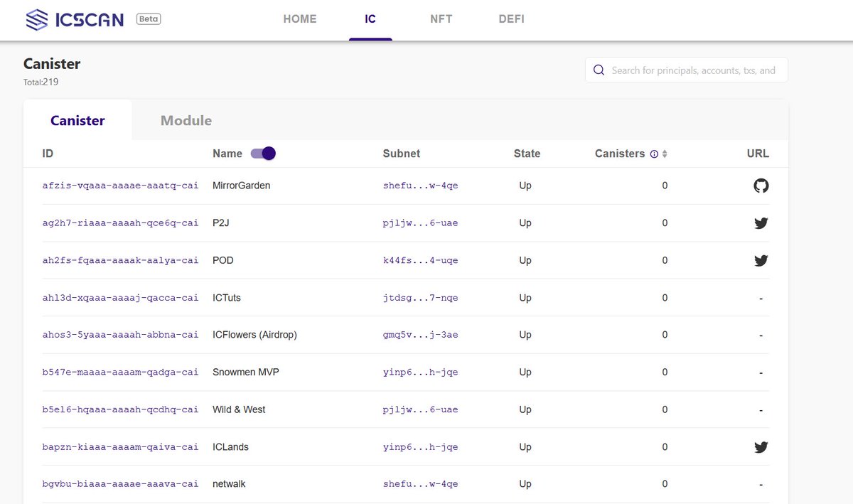Open canister ahl3d-xqaaa-aaaaj-qacca-cai

(x=120, y=298)
